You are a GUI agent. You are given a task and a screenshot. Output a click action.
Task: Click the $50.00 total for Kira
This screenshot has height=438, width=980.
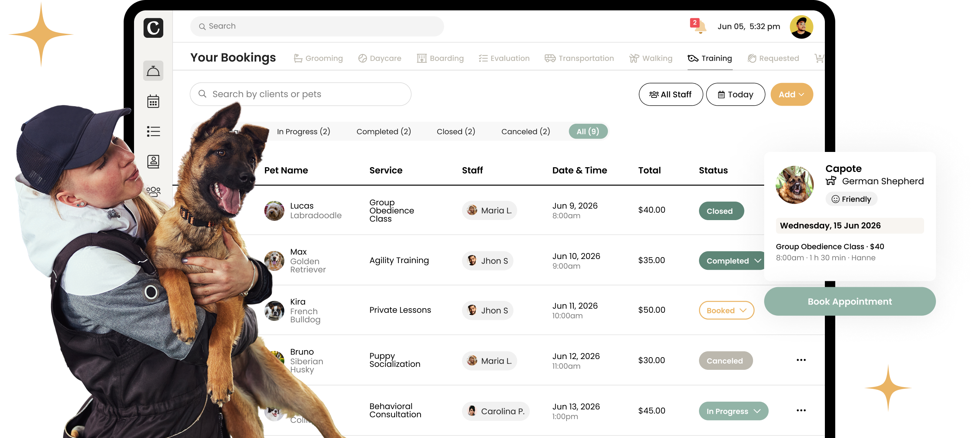(651, 310)
